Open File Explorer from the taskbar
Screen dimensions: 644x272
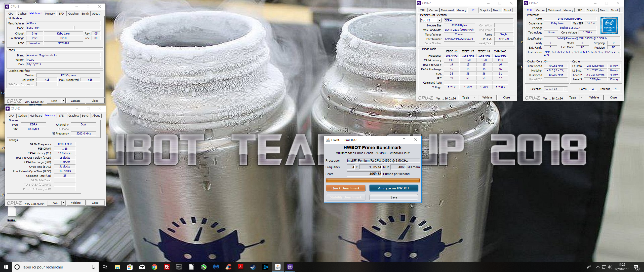[117, 267]
